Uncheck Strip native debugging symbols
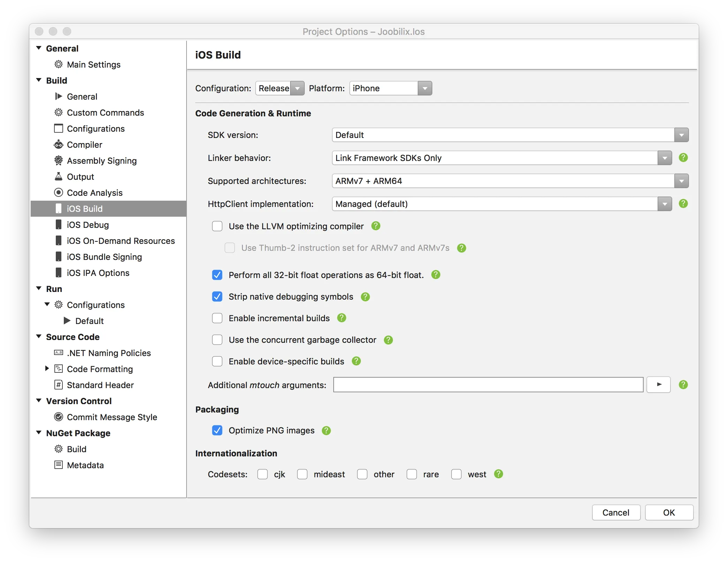This screenshot has height=563, width=728. (217, 296)
